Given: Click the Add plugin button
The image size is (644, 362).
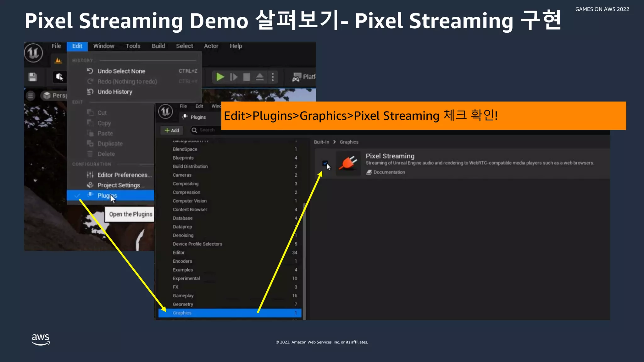Looking at the screenshot, I should coord(172,130).
